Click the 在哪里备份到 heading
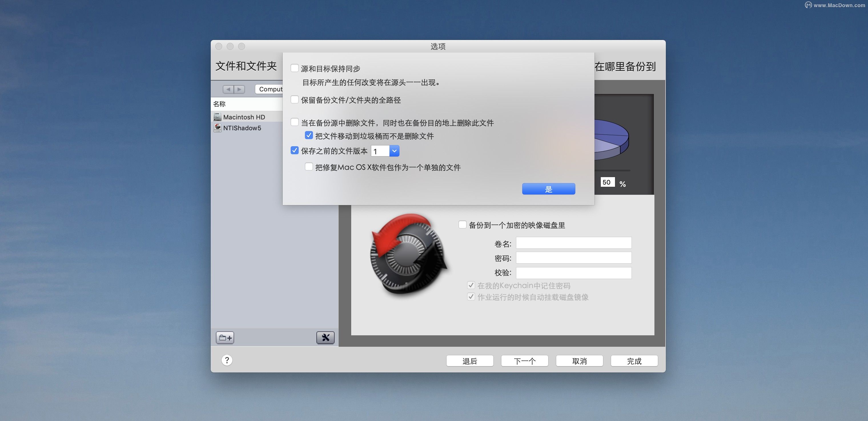The image size is (868, 421). coord(625,66)
